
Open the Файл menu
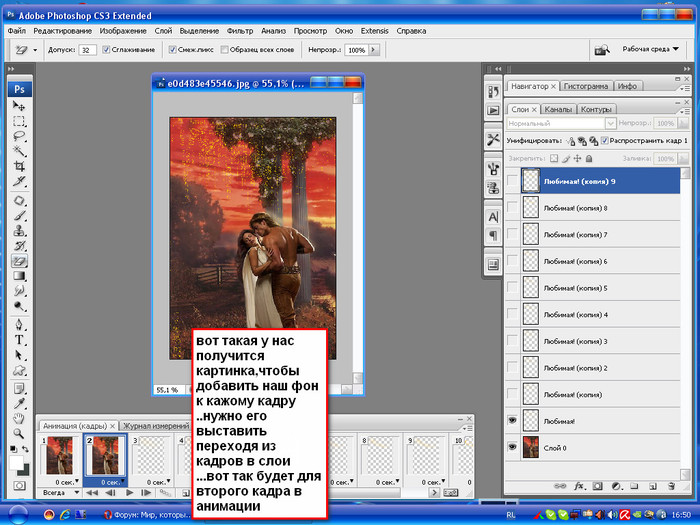point(17,31)
